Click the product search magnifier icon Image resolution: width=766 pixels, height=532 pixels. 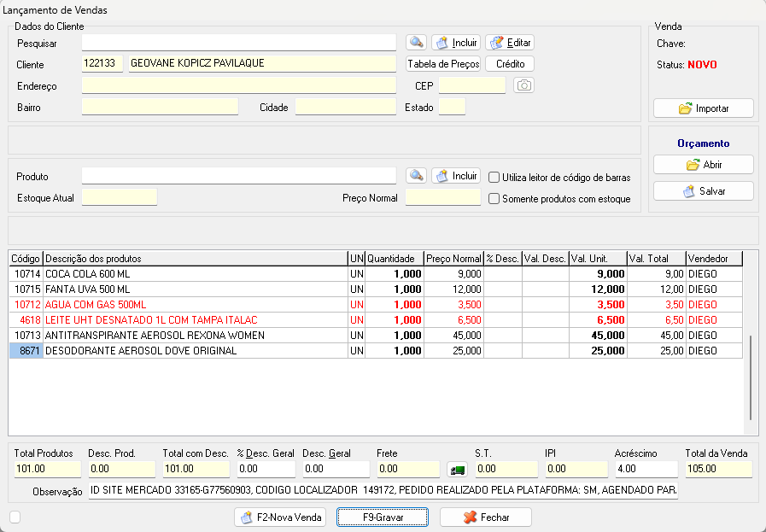pos(416,176)
